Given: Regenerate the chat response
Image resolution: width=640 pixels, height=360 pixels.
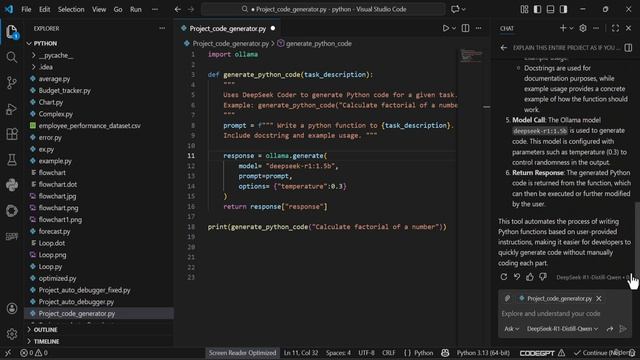Looking at the screenshot, I should pyautogui.click(x=504, y=277).
